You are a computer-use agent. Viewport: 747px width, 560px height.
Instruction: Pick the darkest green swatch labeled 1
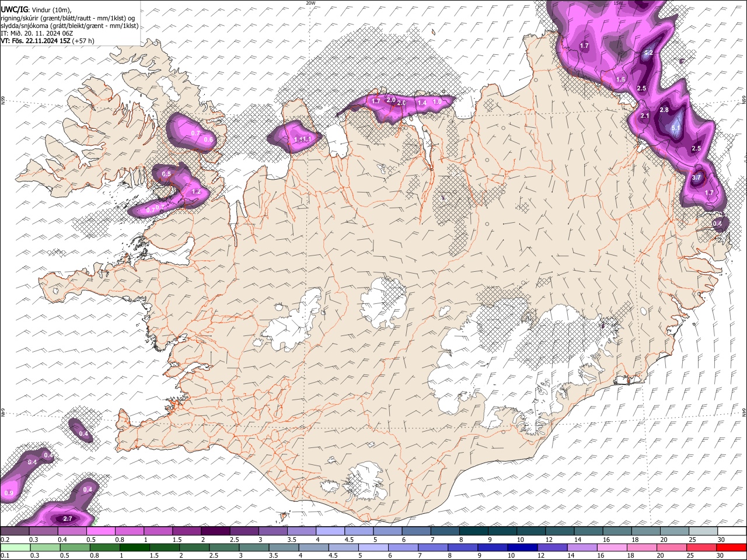pos(135,548)
